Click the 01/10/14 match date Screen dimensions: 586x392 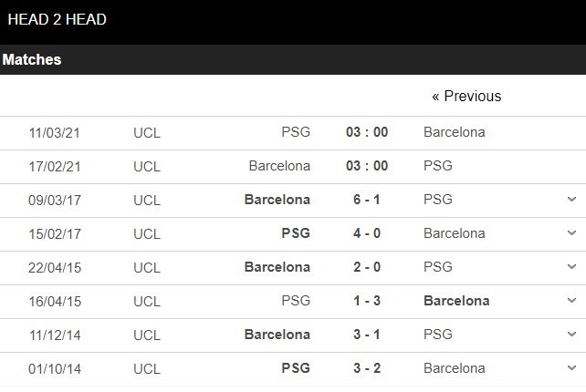click(x=54, y=368)
